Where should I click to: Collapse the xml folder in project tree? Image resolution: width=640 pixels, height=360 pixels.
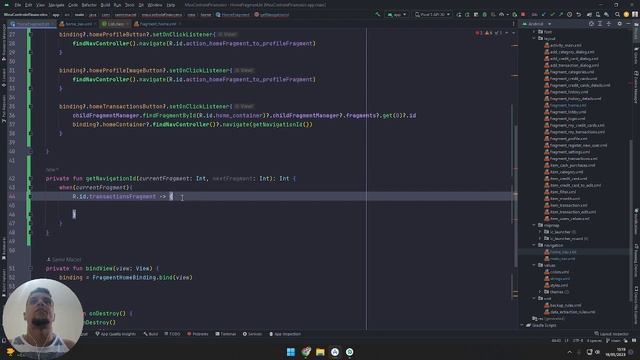pyautogui.click(x=534, y=298)
